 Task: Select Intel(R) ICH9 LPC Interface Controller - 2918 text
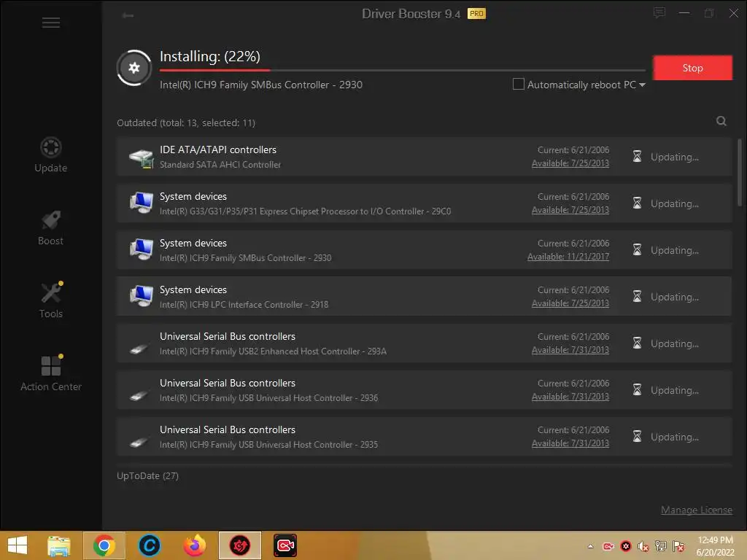[x=244, y=305]
